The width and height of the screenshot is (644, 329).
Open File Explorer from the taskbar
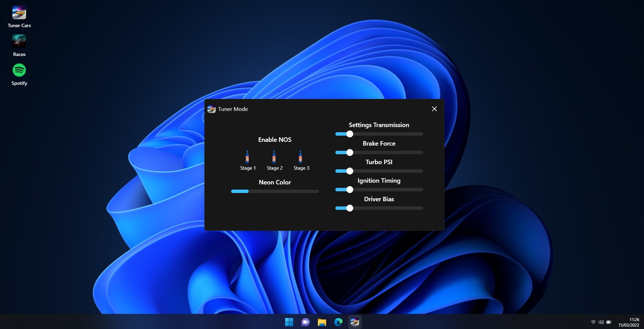[322, 322]
